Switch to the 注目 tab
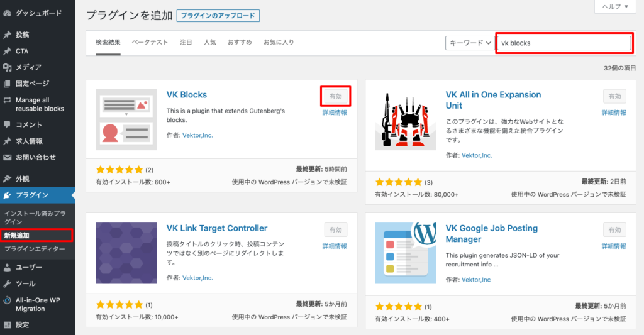Viewport: 644px width, 335px height. [x=186, y=42]
